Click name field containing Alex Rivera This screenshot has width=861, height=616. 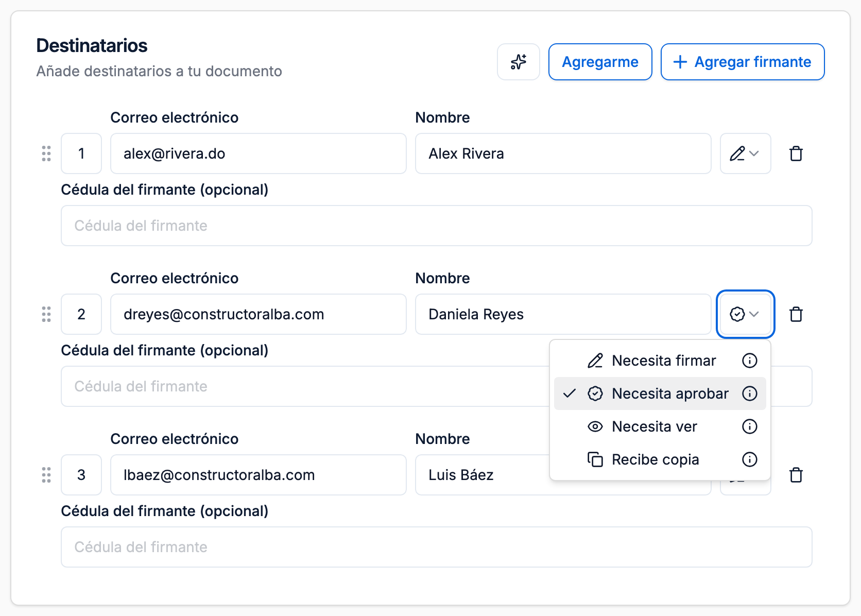coord(563,153)
